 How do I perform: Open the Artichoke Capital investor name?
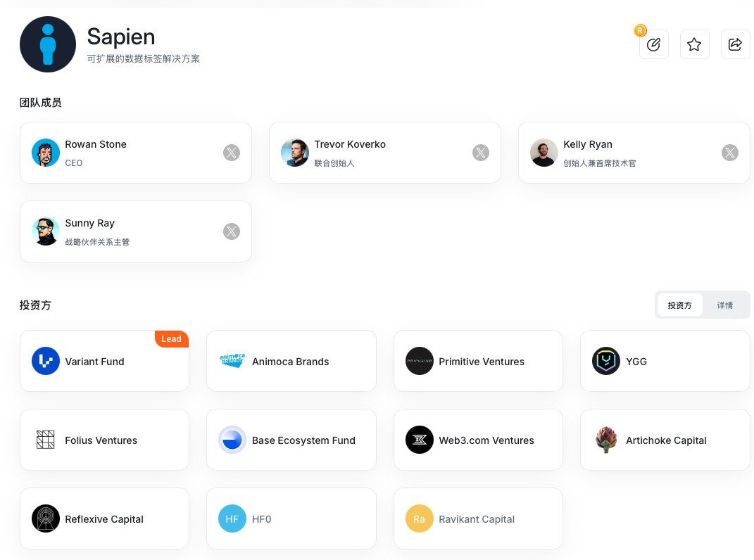[666, 440]
